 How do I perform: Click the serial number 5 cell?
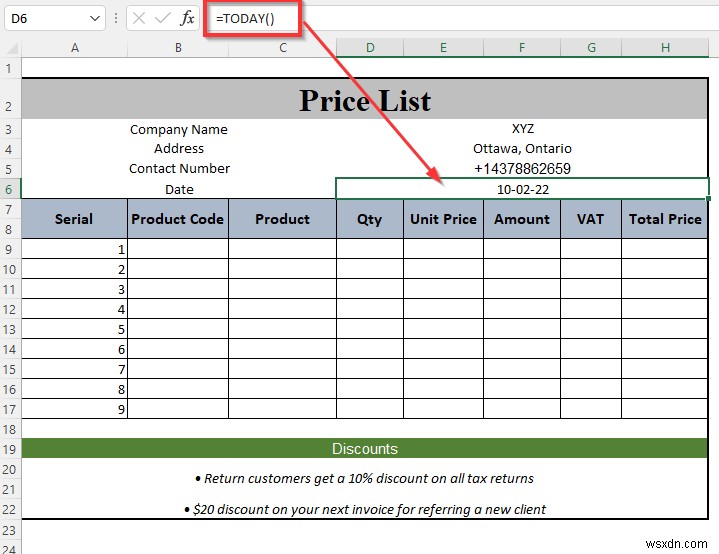[x=74, y=329]
